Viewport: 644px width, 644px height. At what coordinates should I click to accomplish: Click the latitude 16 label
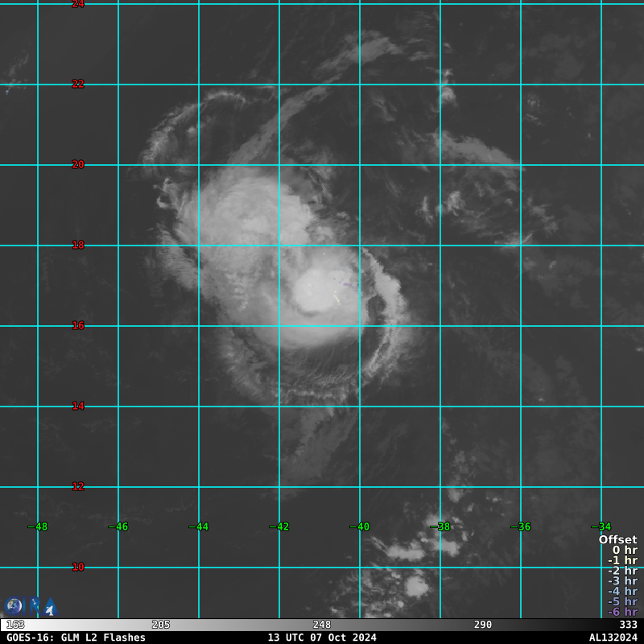coord(78,326)
